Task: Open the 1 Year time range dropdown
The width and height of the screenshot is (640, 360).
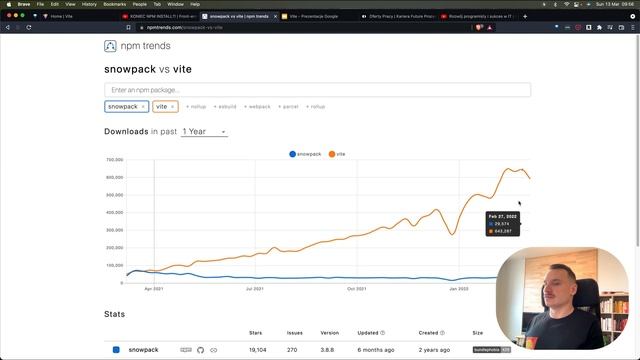Action: tap(204, 131)
